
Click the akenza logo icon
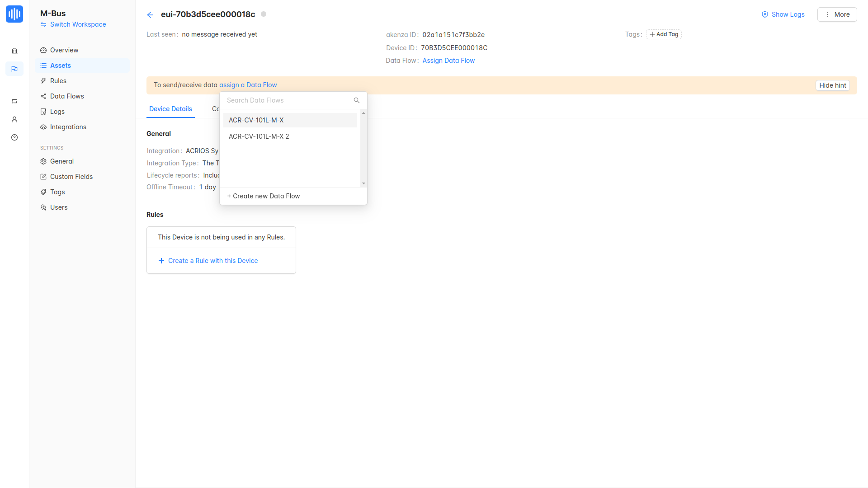14,14
